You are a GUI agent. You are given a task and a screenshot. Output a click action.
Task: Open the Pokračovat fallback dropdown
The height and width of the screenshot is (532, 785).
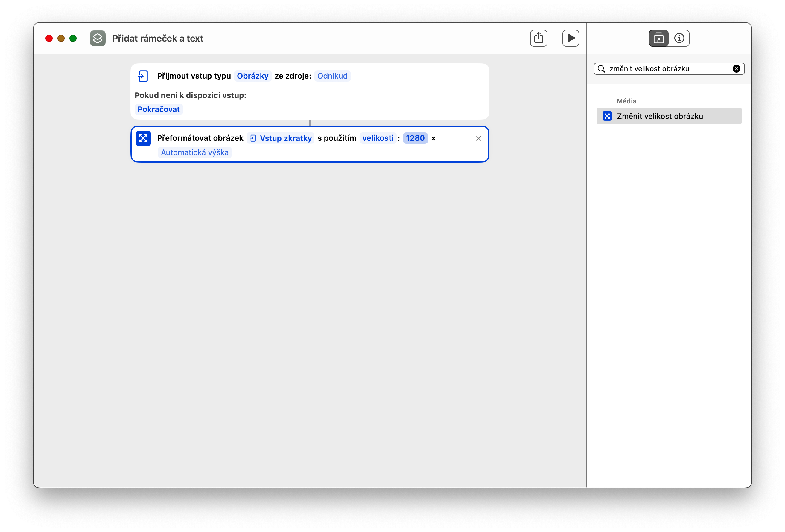[x=159, y=109]
